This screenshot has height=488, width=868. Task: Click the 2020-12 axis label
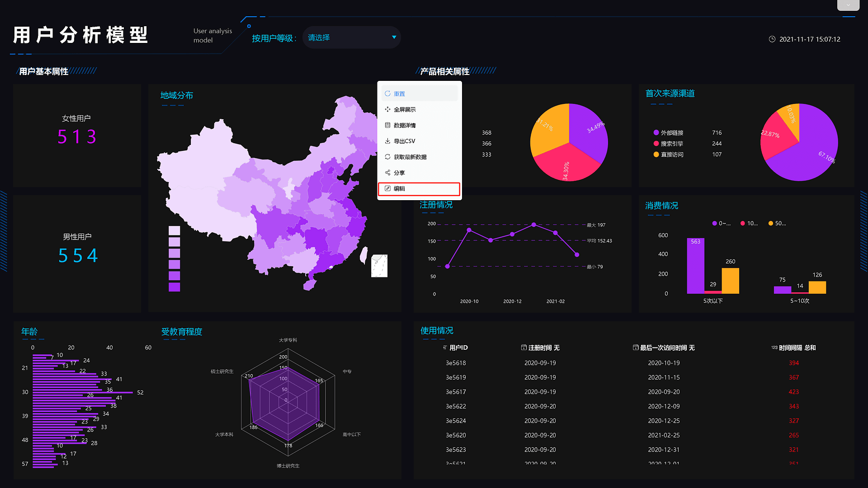512,301
